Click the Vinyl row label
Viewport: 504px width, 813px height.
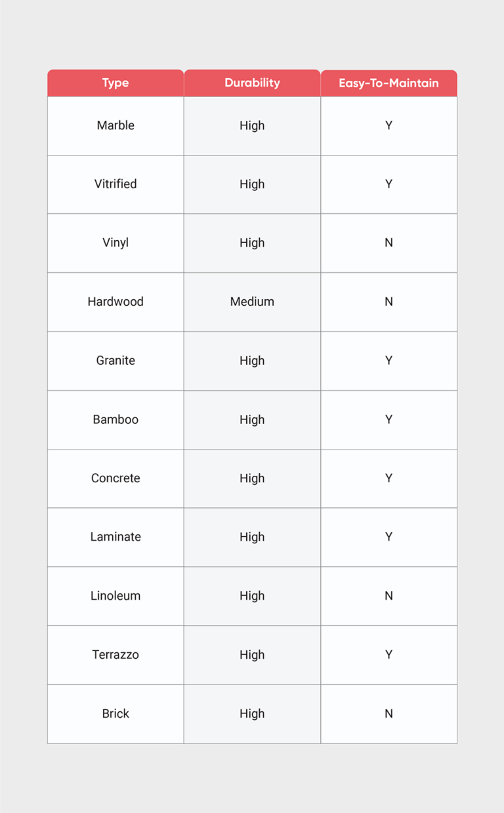point(115,243)
